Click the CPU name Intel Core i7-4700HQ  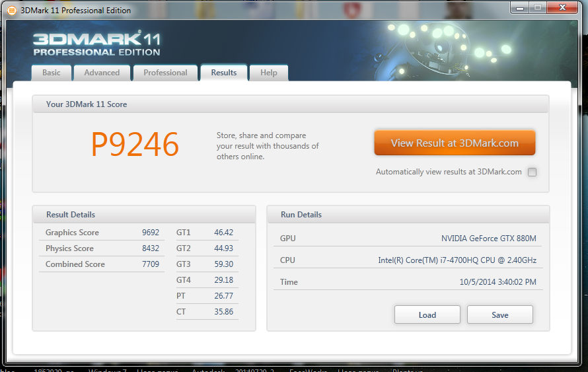pyautogui.click(x=457, y=260)
